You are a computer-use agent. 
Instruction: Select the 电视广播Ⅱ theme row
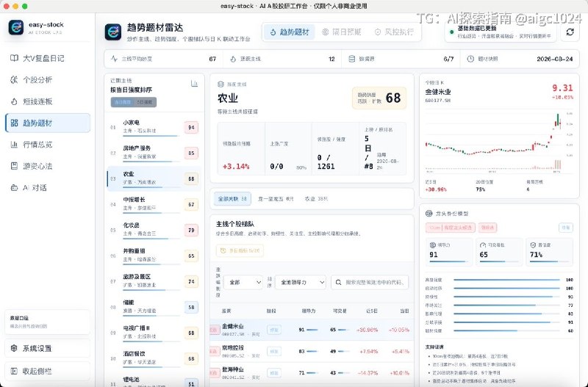click(x=154, y=333)
